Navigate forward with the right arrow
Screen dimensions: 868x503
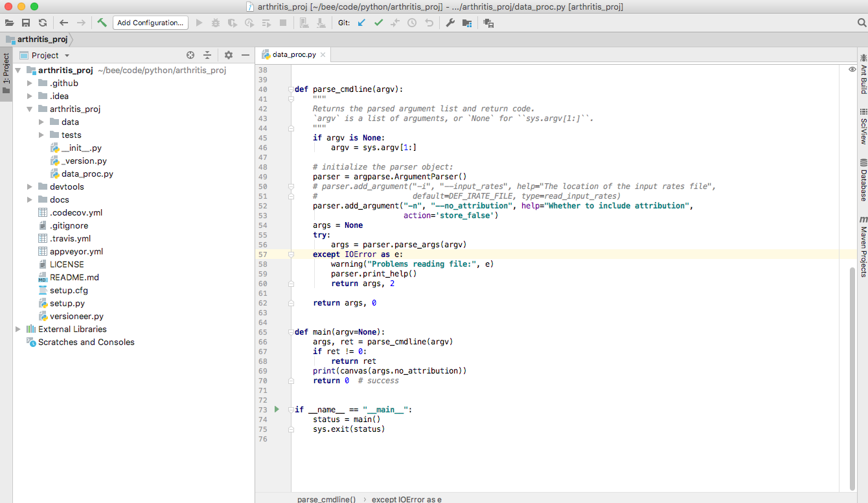[x=81, y=23]
